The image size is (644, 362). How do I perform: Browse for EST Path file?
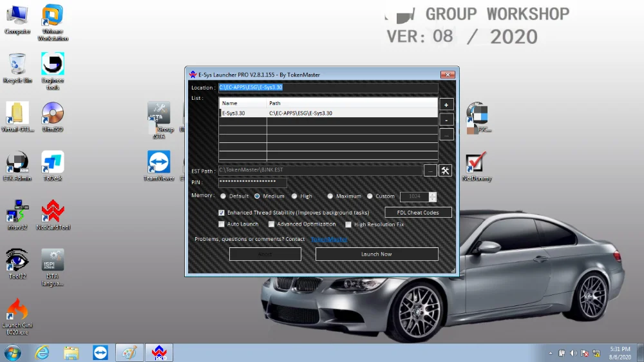(430, 171)
